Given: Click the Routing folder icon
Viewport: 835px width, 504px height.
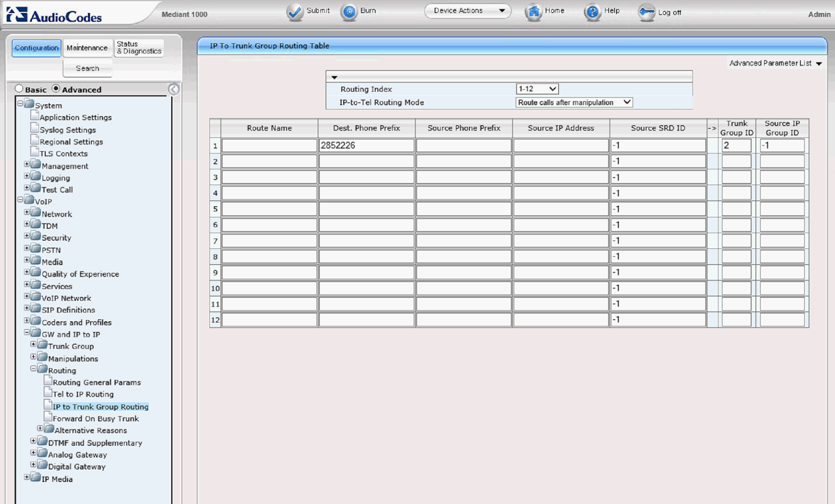Looking at the screenshot, I should point(42,370).
